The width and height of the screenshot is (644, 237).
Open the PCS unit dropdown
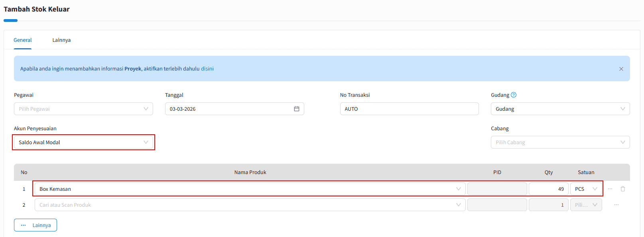(586, 189)
